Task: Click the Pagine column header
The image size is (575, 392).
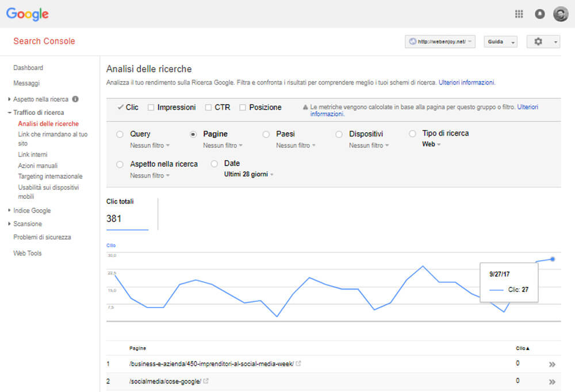Action: (137, 348)
